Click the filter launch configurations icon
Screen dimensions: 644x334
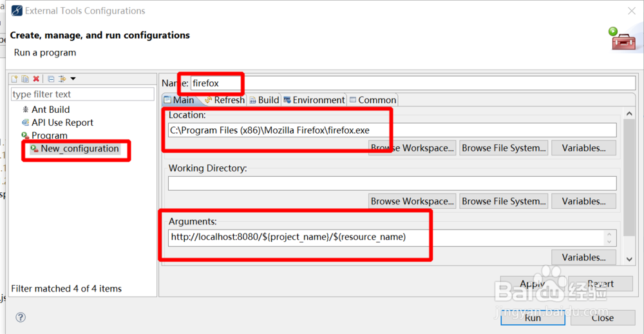[62, 79]
